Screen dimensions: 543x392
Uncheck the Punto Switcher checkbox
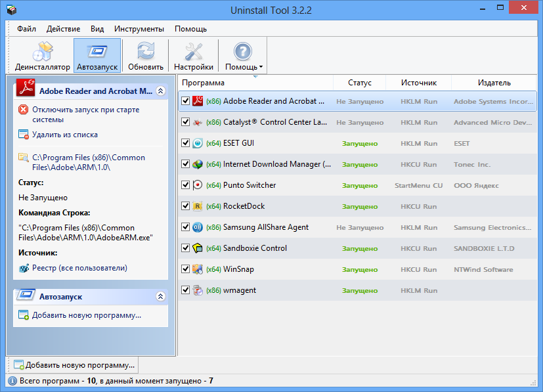click(186, 185)
